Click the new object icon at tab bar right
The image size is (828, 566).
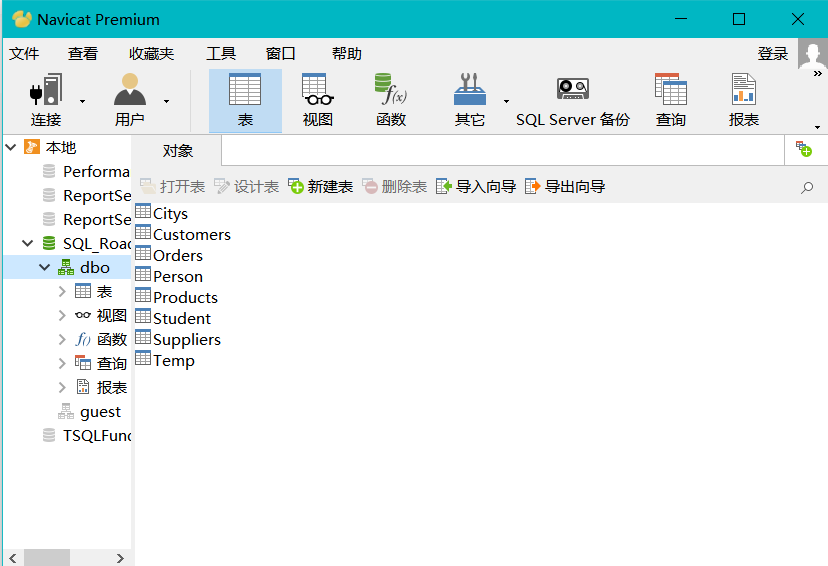tap(804, 149)
